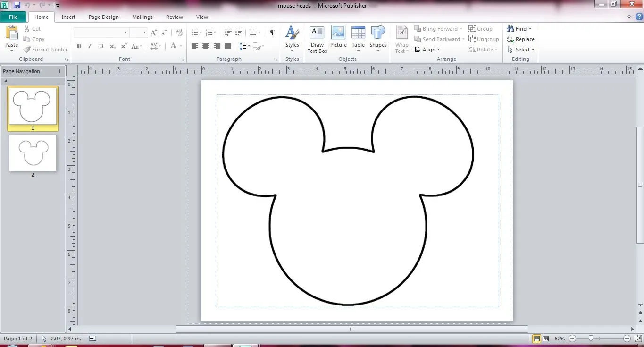644x347 pixels.
Task: Toggle Subscript formatting
Action: (112, 46)
